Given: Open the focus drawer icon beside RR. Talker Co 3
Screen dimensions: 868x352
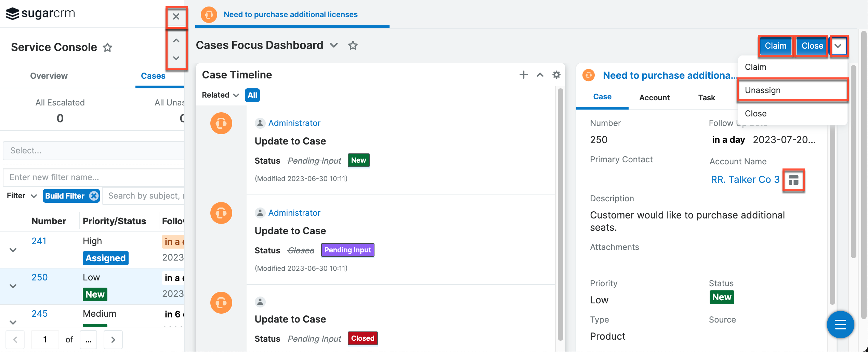Looking at the screenshot, I should pyautogui.click(x=793, y=180).
